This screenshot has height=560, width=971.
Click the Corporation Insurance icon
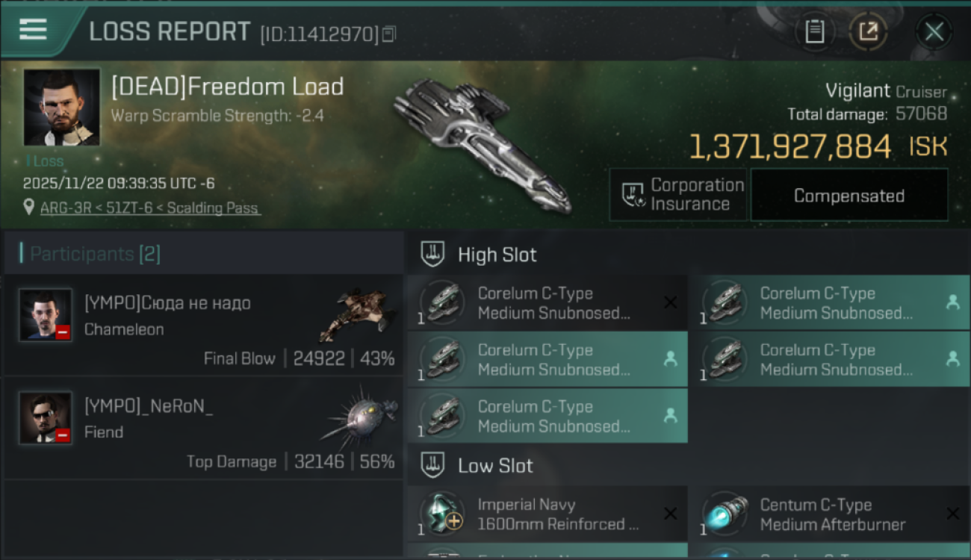pos(633,195)
